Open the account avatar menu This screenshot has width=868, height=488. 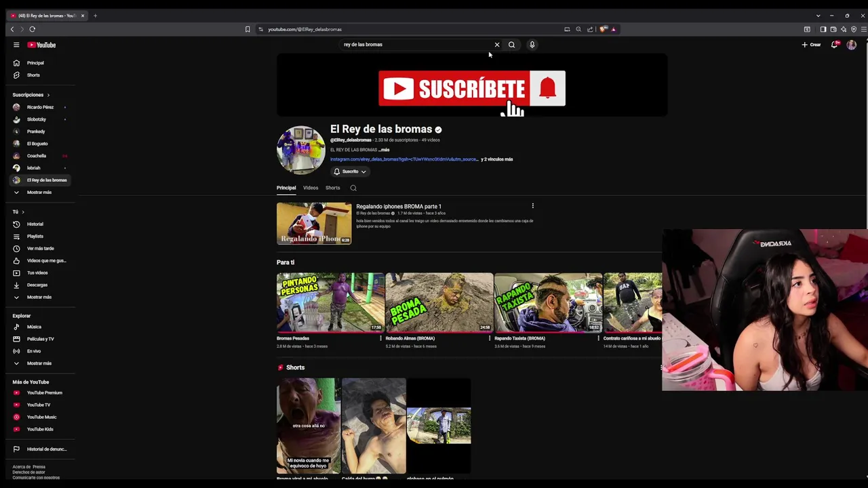tap(852, 45)
